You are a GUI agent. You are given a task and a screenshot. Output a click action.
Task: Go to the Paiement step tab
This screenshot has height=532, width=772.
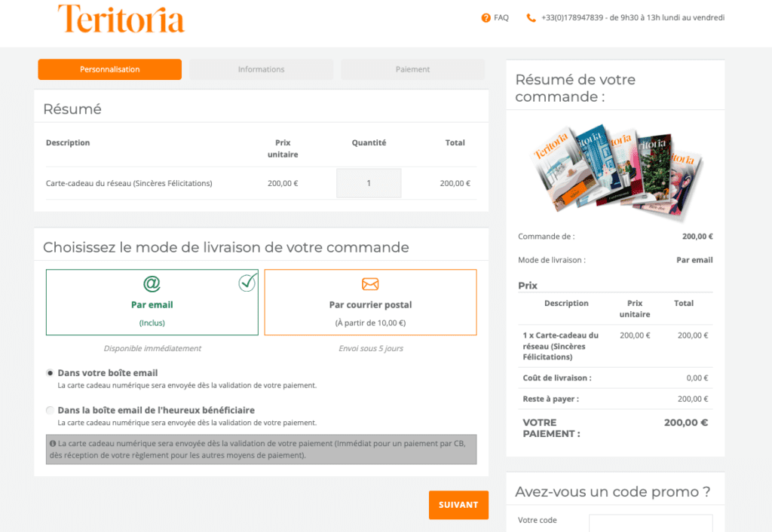point(412,69)
